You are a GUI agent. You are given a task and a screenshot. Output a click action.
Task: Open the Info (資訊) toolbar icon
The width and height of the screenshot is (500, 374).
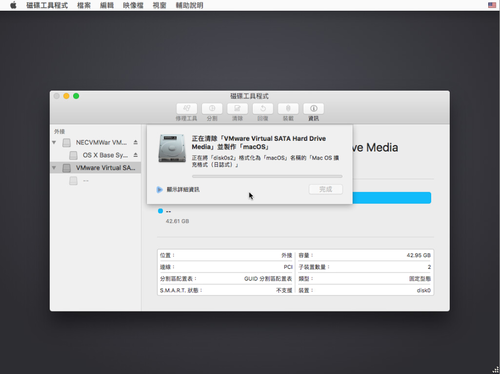point(313,108)
